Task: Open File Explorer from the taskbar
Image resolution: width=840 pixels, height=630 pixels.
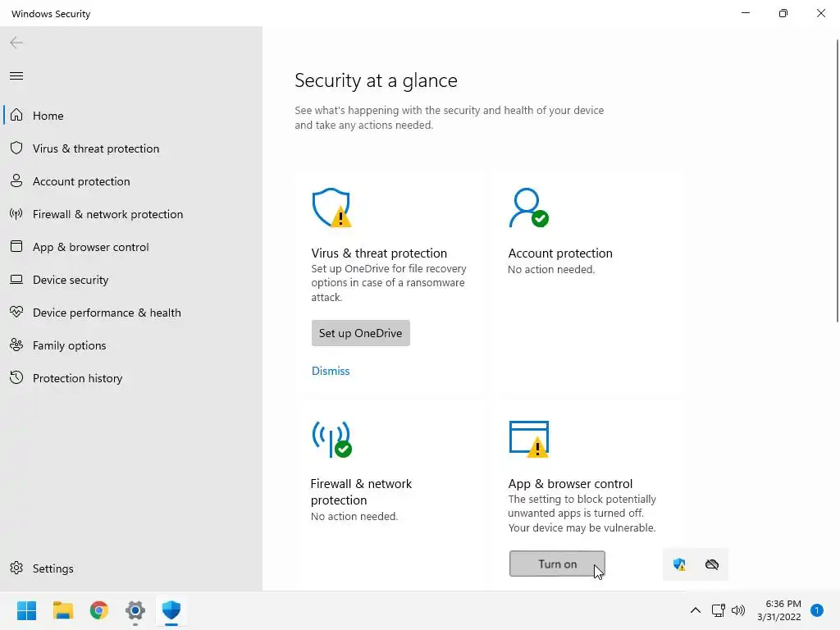Action: pos(62,610)
